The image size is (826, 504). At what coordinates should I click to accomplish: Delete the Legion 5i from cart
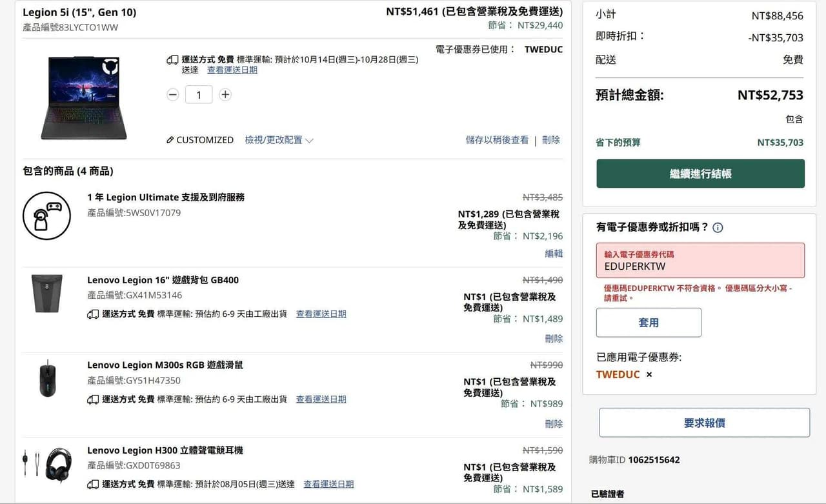[551, 140]
